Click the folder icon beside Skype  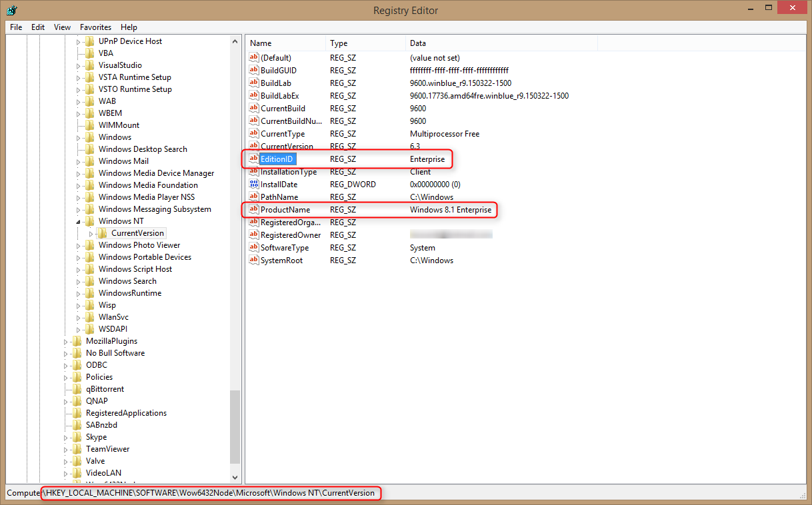click(77, 437)
